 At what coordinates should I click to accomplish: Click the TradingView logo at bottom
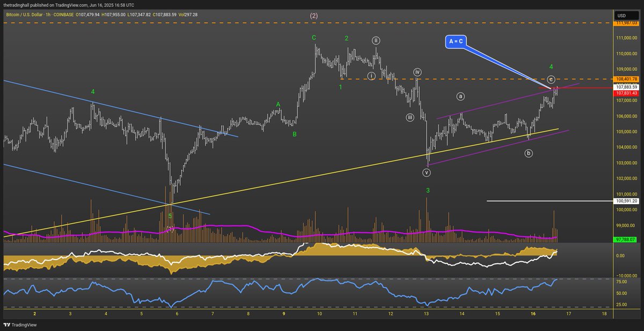19,325
